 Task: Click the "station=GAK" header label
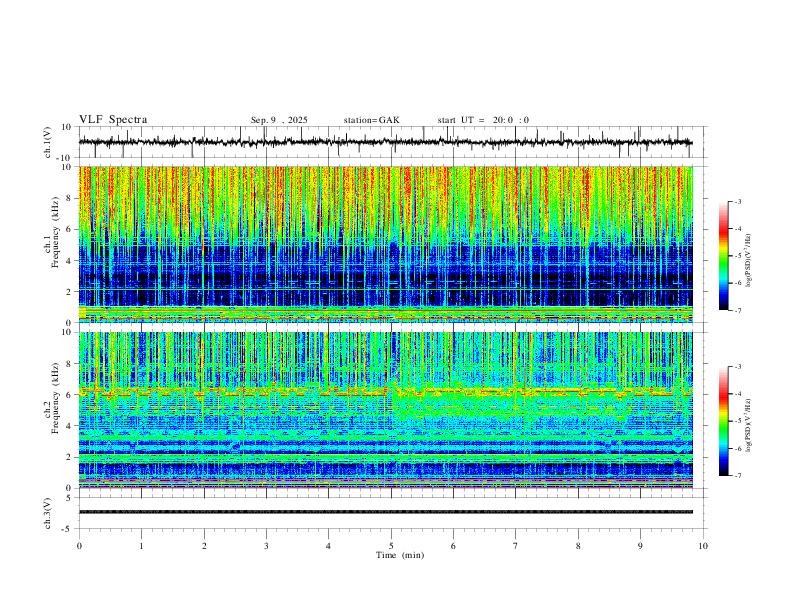pos(371,120)
